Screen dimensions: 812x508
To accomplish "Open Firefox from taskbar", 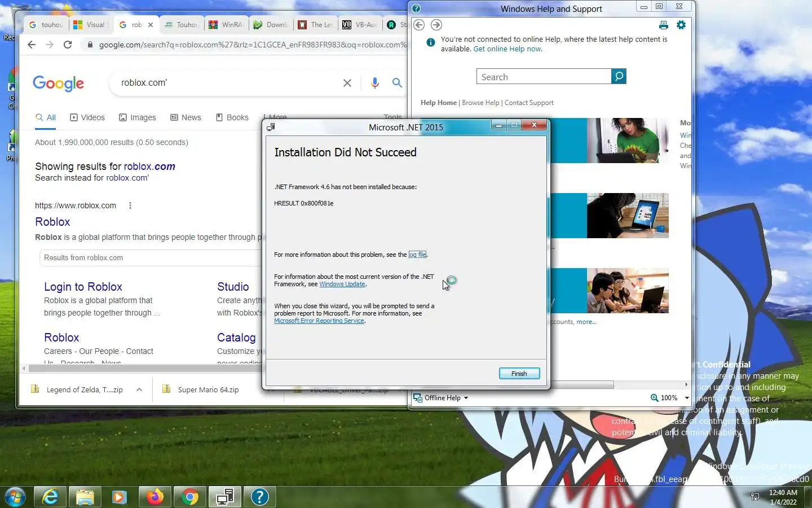I will pyautogui.click(x=155, y=497).
